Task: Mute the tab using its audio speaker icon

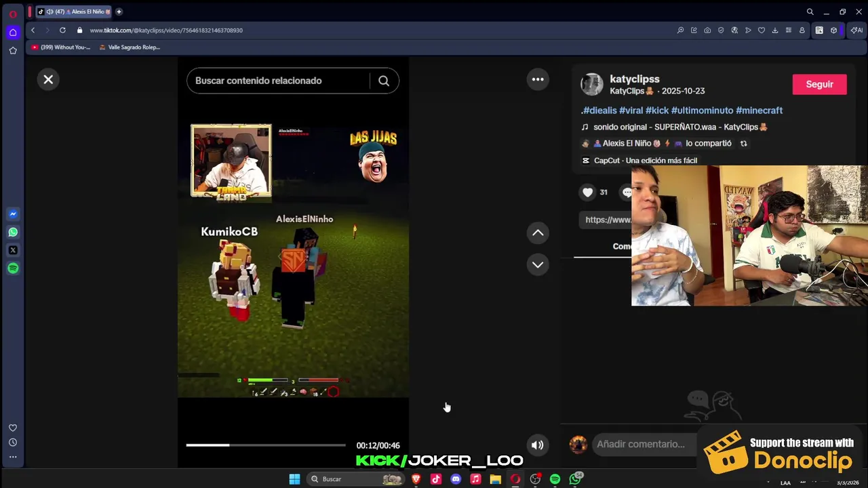Action: point(50,12)
